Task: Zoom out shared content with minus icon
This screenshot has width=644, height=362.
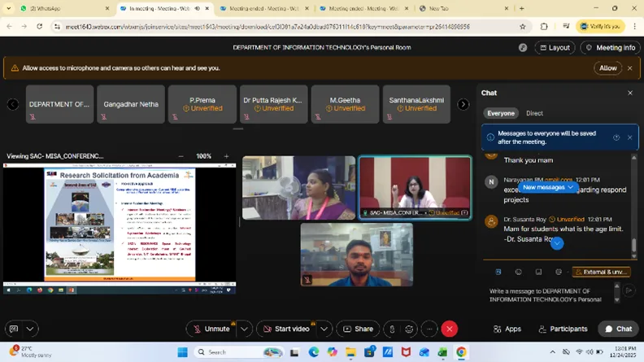Action: tap(181, 156)
